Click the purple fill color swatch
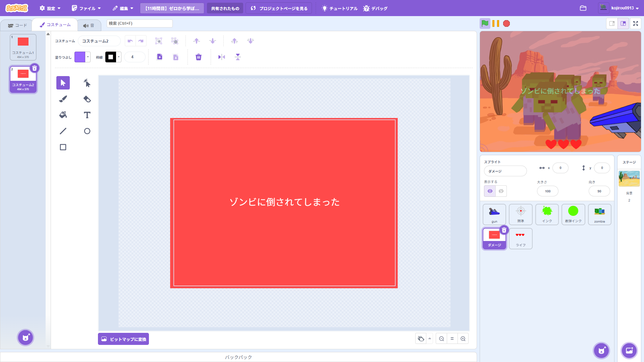The height and width of the screenshot is (362, 644). tap(80, 57)
